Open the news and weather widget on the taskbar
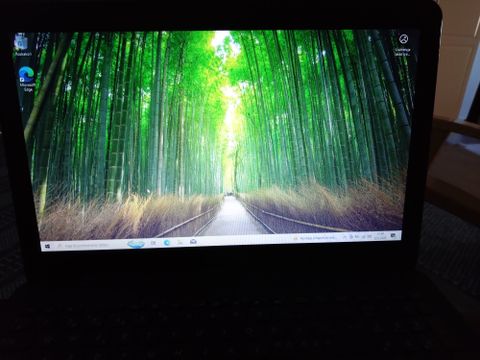The height and width of the screenshot is (360, 480). coord(314,238)
